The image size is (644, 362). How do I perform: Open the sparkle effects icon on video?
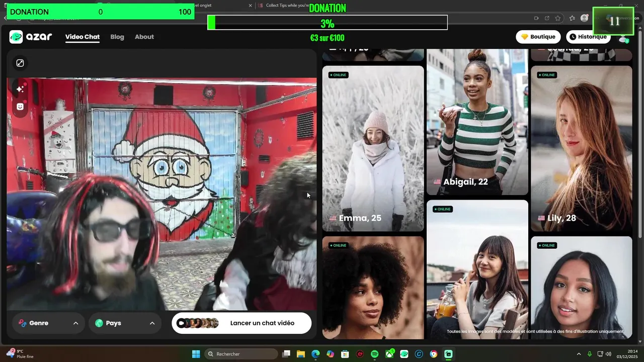click(x=20, y=89)
